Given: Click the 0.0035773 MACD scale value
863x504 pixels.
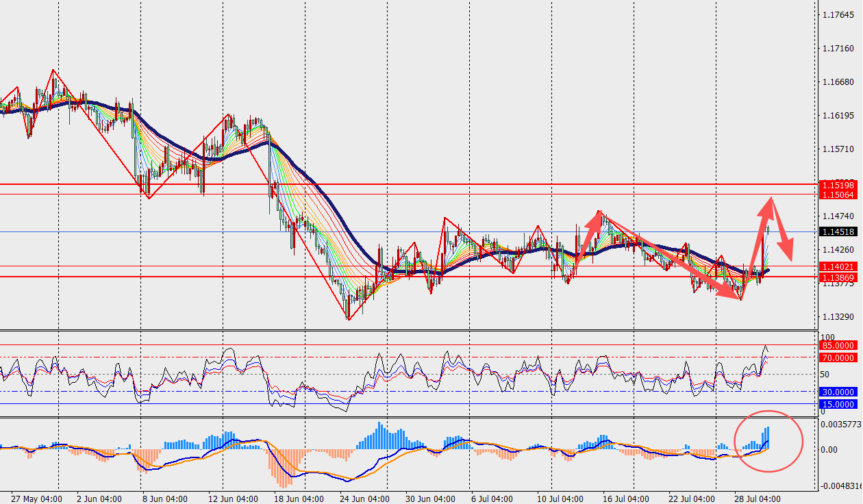Looking at the screenshot, I should pyautogui.click(x=843, y=425).
